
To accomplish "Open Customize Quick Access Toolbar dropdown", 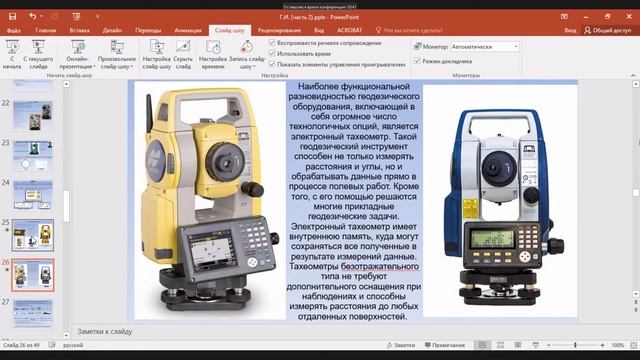I will coord(98,17).
